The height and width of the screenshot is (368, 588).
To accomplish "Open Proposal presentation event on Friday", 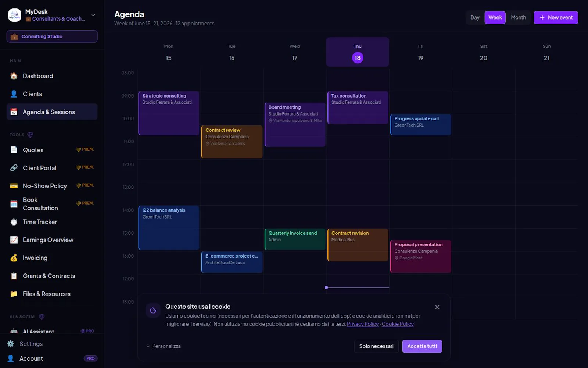I will (421, 256).
